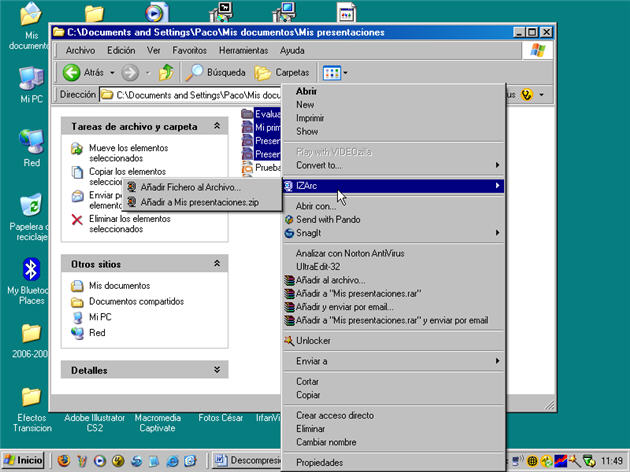The width and height of the screenshot is (630, 472).
Task: Click the Documentos compartidos link
Action: click(x=136, y=301)
